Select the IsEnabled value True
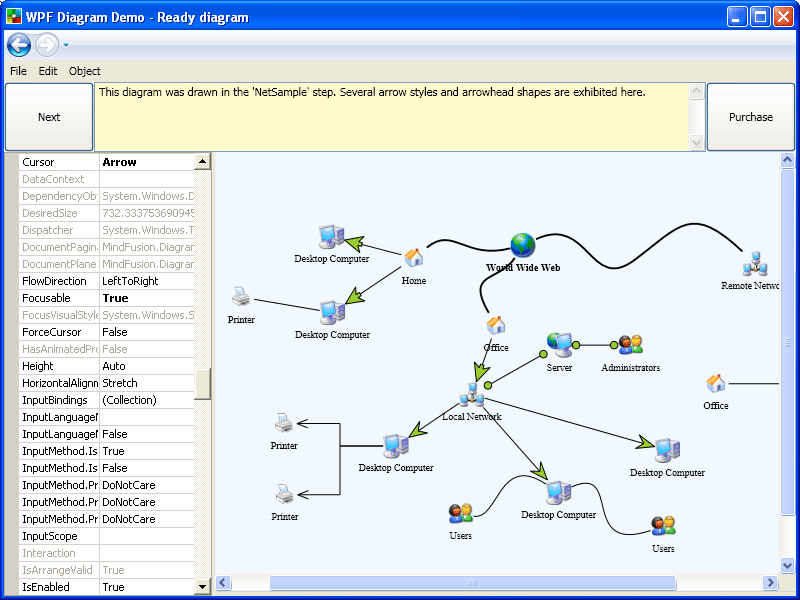Viewport: 800px width, 600px height. tap(147, 587)
